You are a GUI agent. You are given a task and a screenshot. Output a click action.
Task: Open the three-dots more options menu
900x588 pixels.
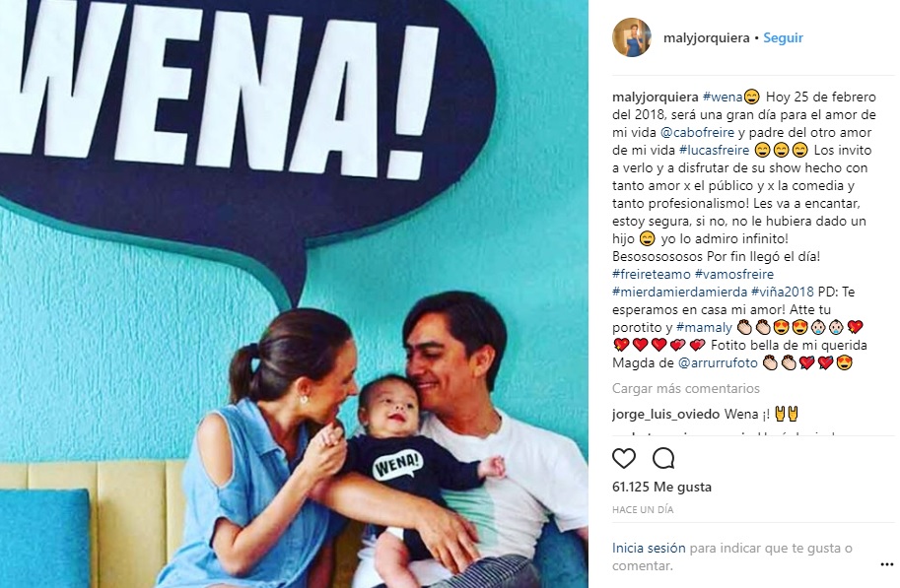point(887,565)
